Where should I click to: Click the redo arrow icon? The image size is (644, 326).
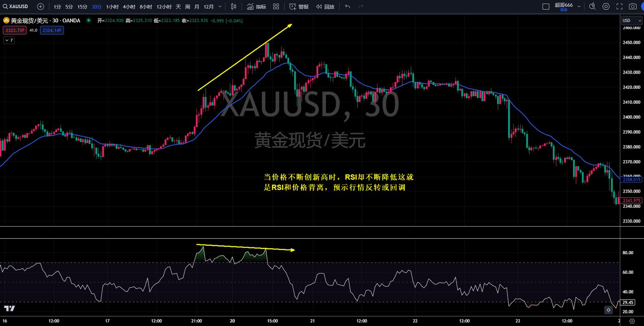361,7
